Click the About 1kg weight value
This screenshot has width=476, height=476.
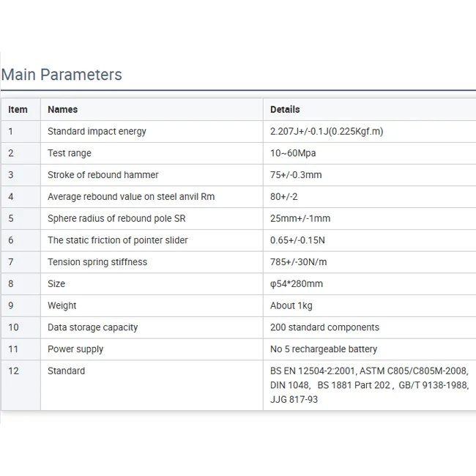coord(291,305)
